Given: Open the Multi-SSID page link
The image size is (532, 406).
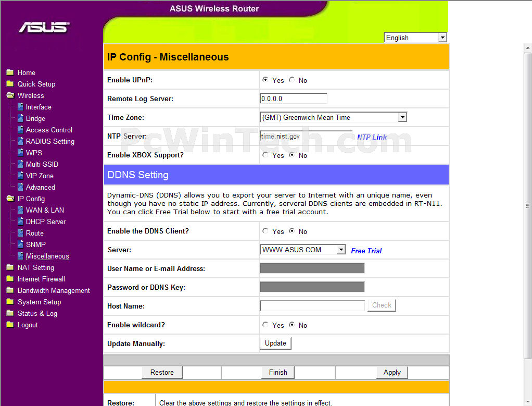Looking at the screenshot, I should 42,165.
